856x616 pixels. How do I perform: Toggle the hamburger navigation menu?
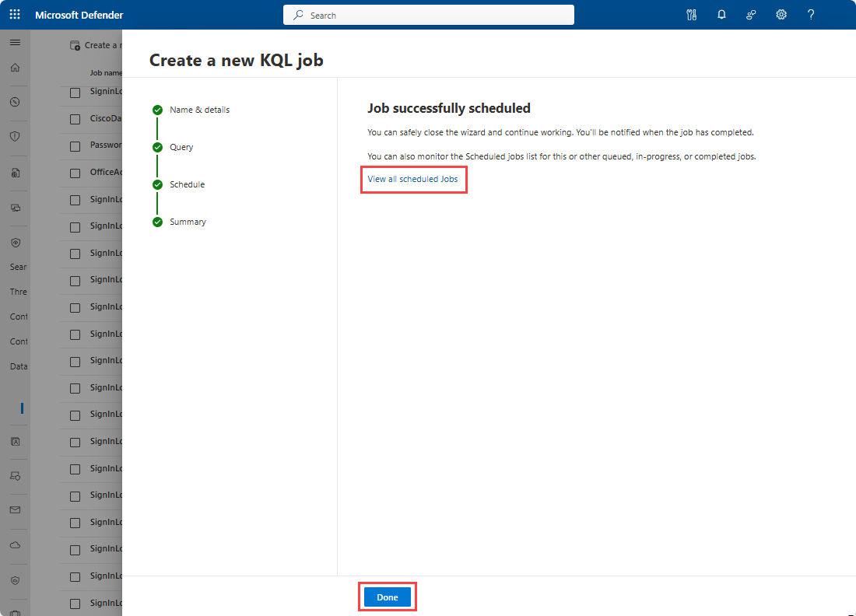16,43
